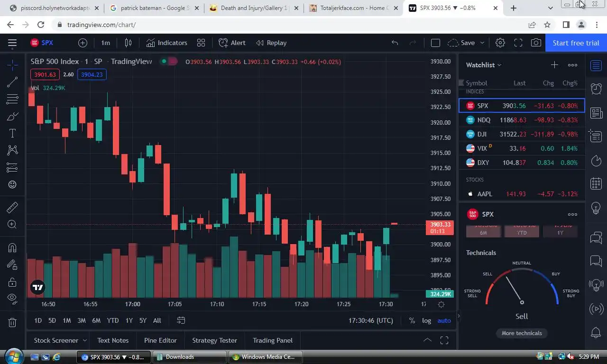
Task: Change the 1m timeframe interval
Action: click(x=105, y=43)
